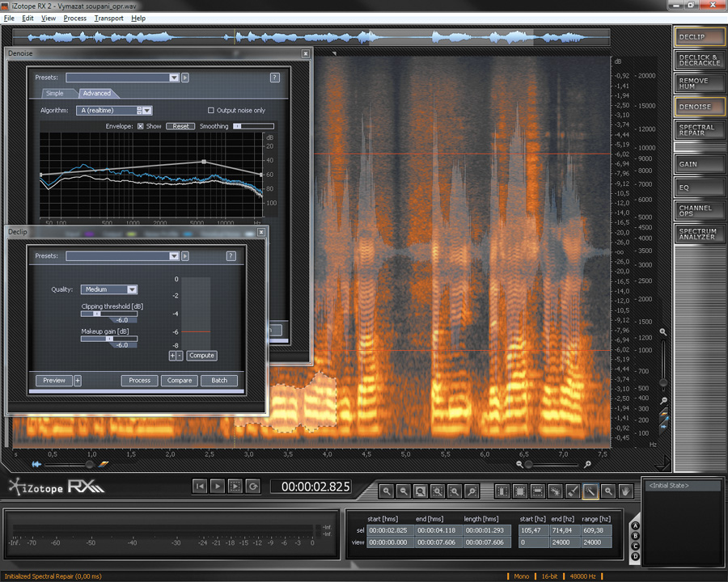Open the Gain module
728x582 pixels.
click(x=699, y=164)
